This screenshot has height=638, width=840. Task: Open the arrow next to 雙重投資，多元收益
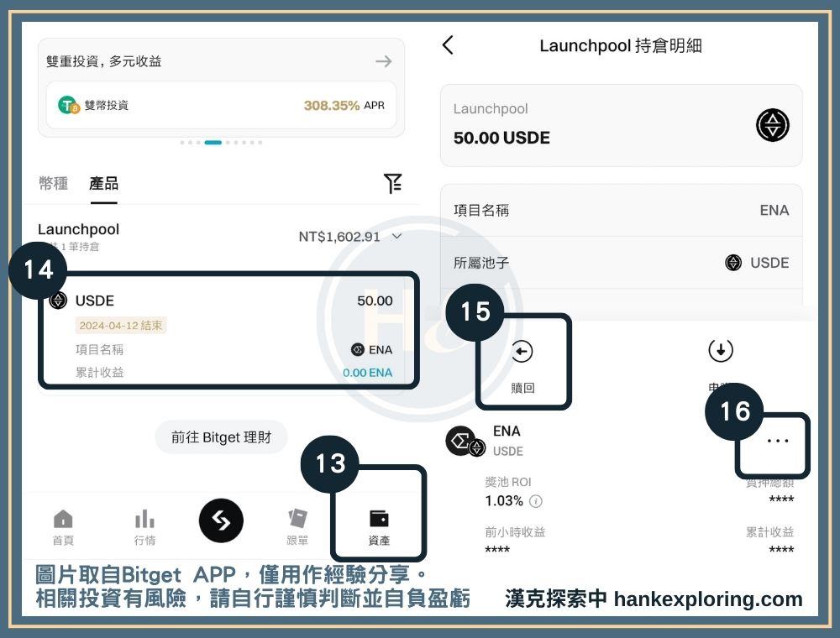click(x=384, y=61)
